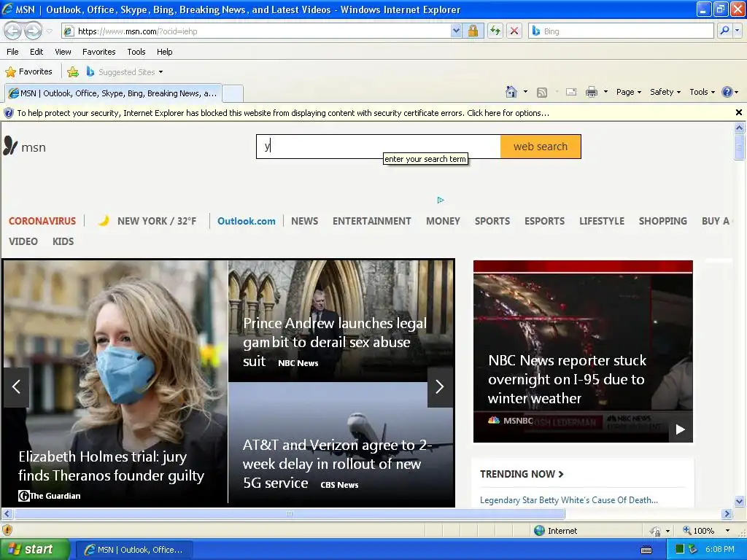Expand the Suggested Sites dropdown

coord(160,72)
